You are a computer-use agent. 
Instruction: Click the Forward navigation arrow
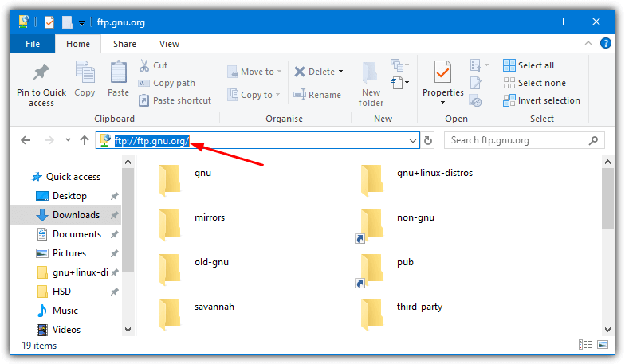point(49,140)
